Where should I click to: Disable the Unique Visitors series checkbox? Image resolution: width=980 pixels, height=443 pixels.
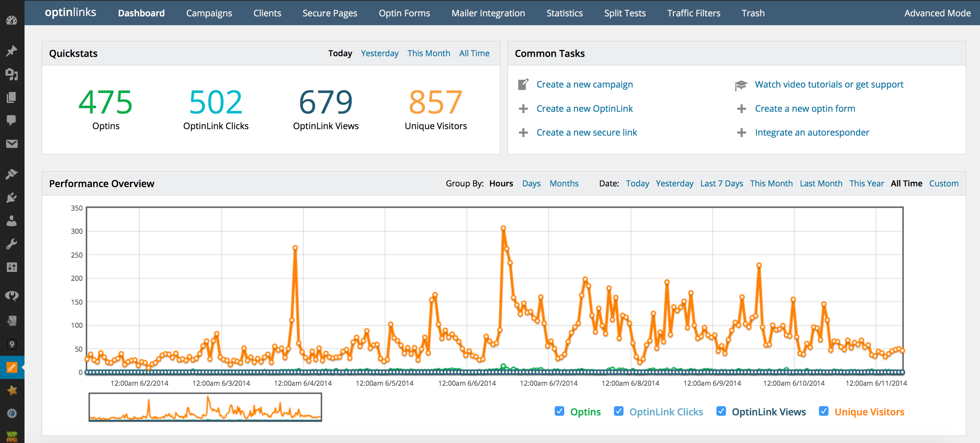coord(823,411)
